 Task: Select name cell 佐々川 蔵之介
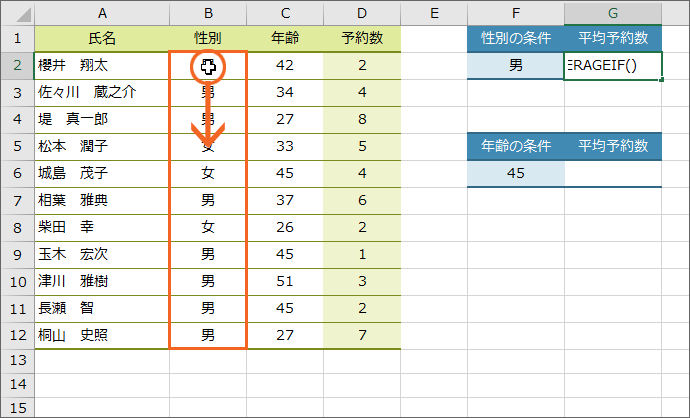[102, 93]
